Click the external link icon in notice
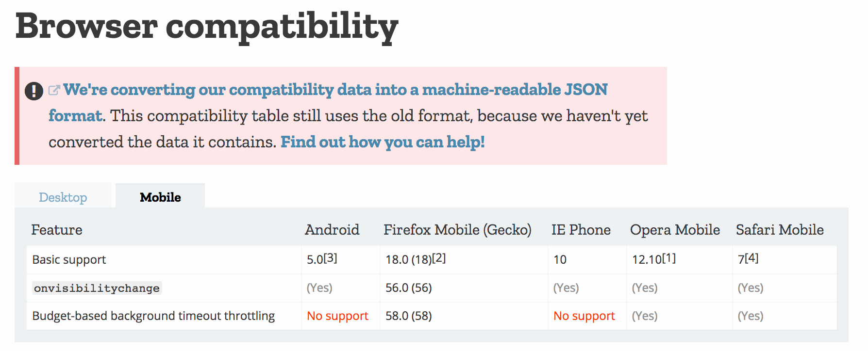868x351 pixels. coord(54,90)
